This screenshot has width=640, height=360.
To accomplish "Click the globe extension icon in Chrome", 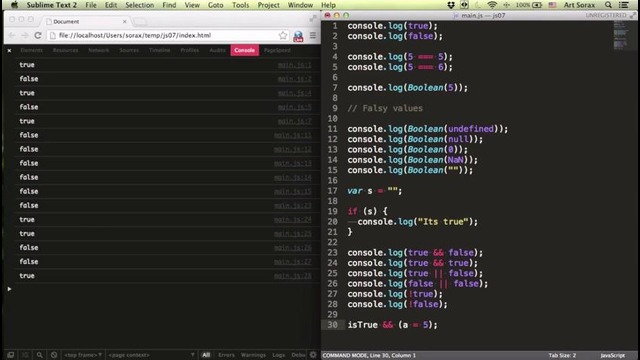I will coord(298,36).
